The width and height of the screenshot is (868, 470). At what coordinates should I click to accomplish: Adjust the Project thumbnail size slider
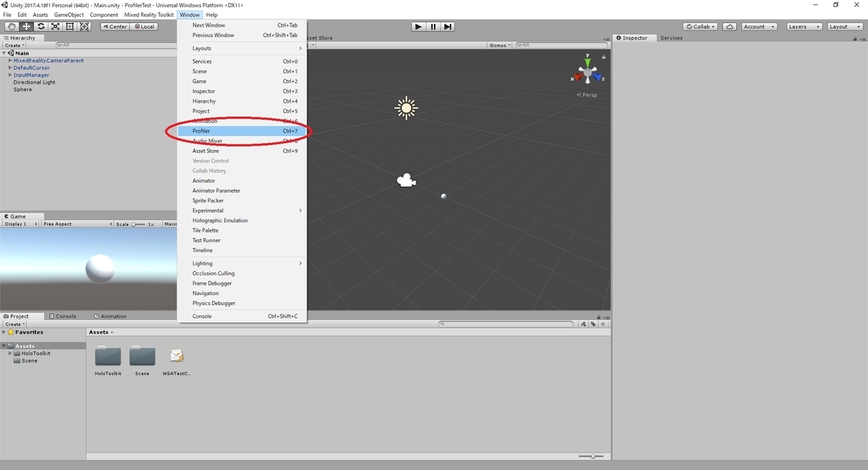pyautogui.click(x=592, y=456)
